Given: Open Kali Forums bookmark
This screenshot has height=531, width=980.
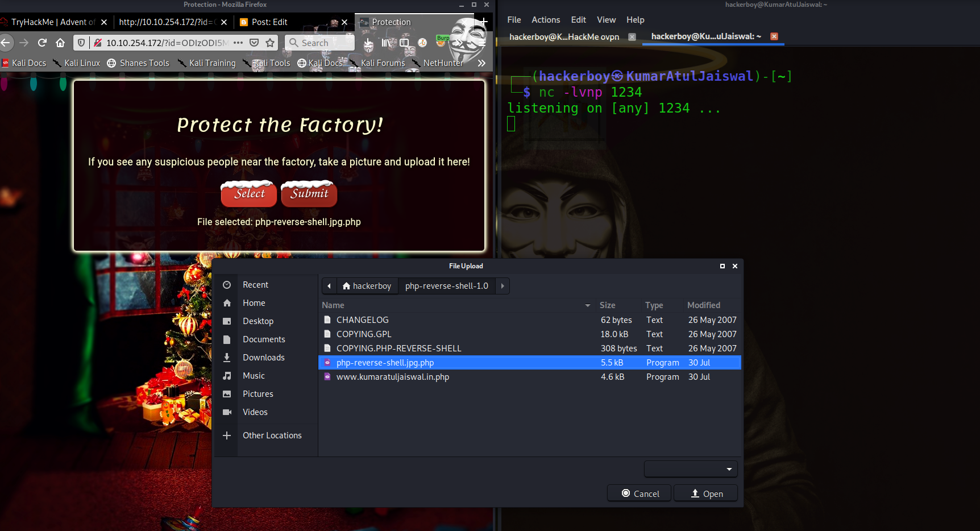Looking at the screenshot, I should pyautogui.click(x=377, y=63).
